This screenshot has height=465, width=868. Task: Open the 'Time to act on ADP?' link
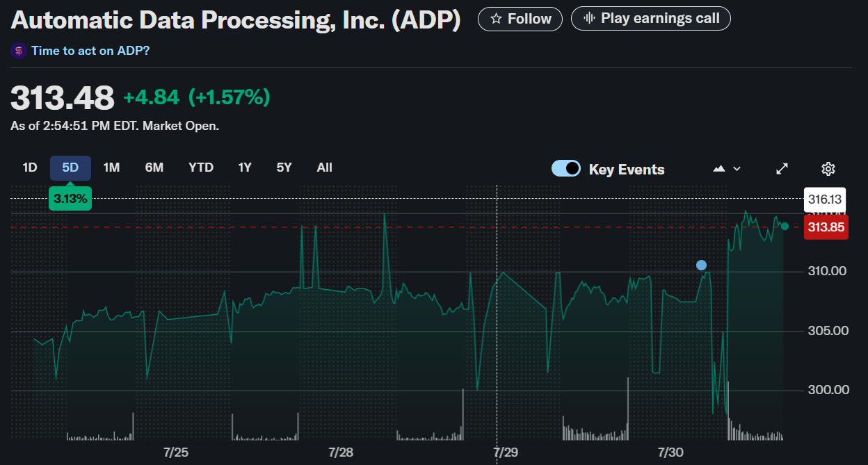click(x=90, y=51)
